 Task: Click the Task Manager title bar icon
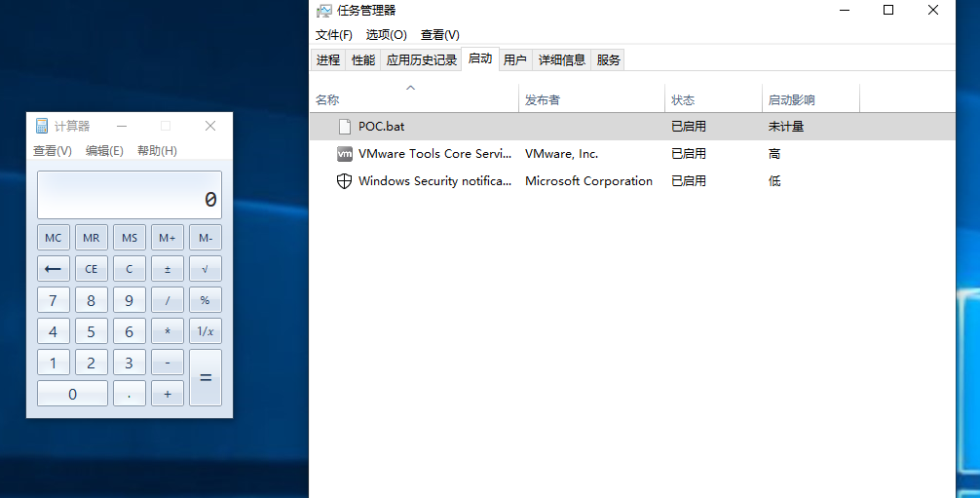(x=323, y=11)
